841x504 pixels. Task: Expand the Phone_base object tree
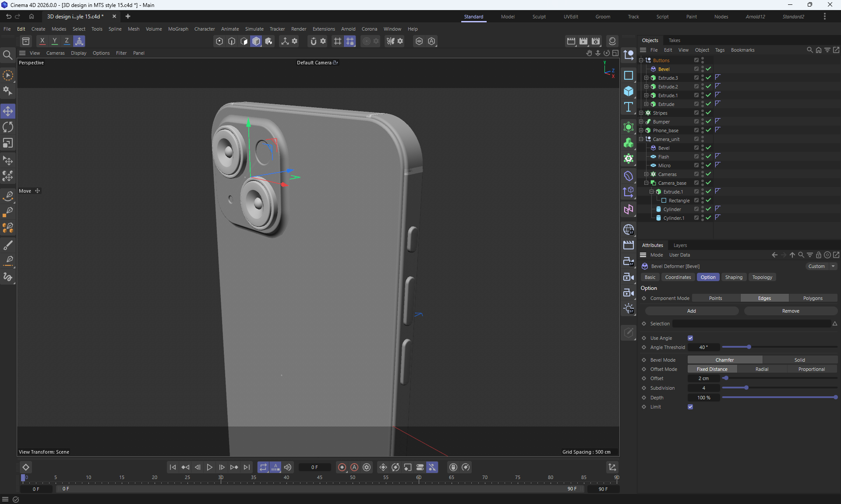tap(641, 130)
